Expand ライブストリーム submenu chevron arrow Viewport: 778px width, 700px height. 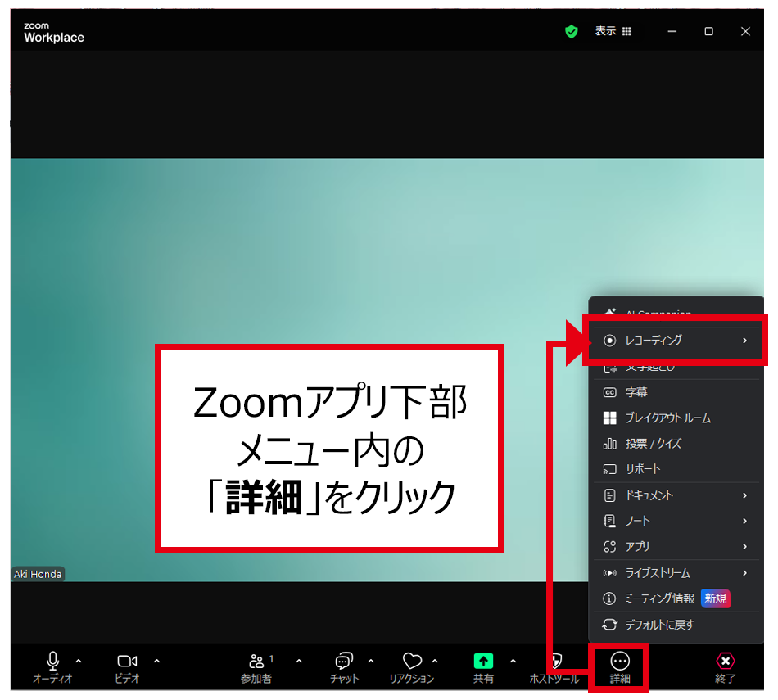tap(744, 573)
